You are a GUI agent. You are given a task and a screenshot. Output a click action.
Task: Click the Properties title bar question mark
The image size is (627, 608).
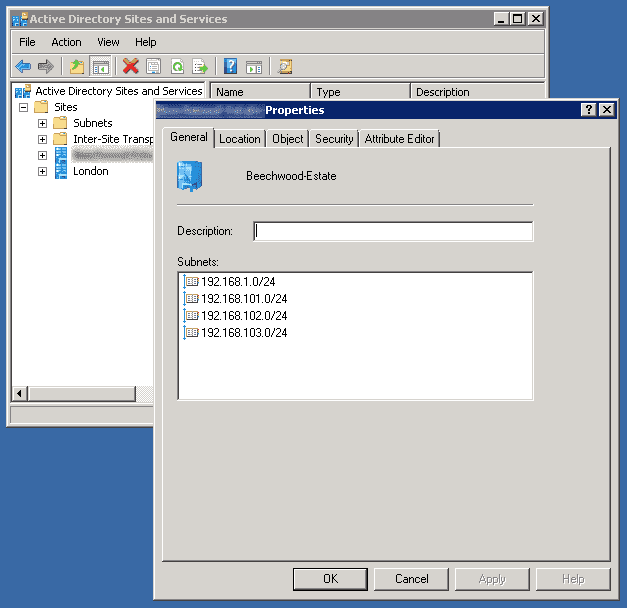(589, 110)
